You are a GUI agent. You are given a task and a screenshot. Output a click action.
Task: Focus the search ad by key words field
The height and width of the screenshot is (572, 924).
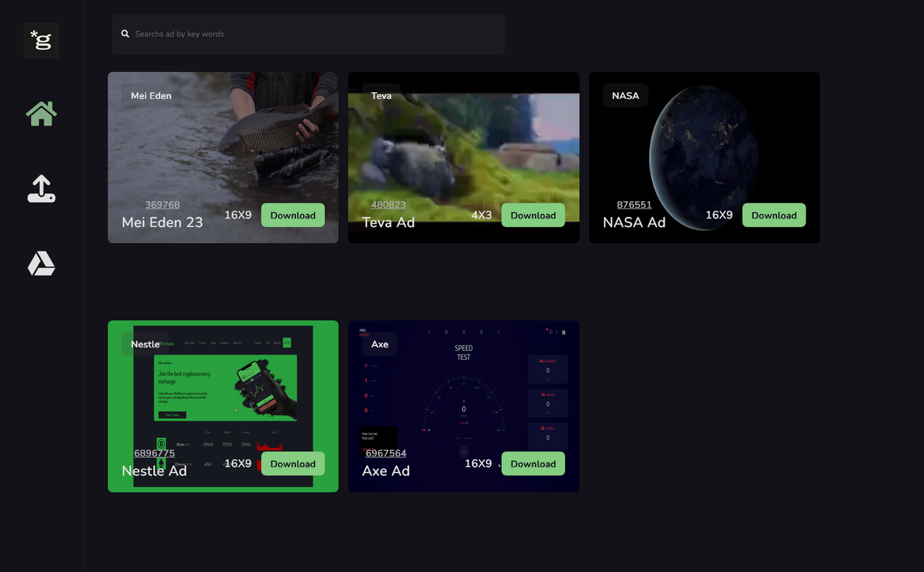pos(308,34)
